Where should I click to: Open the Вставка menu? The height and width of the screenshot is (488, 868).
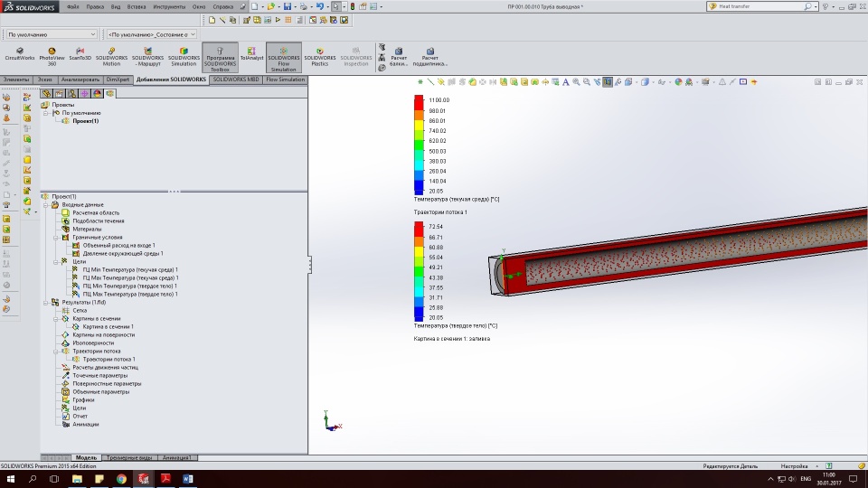click(x=137, y=6)
